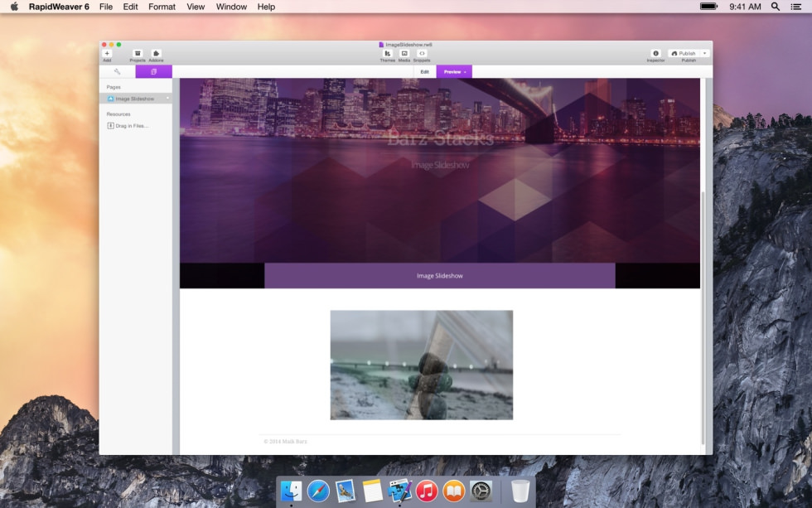Click the battery status icon
This screenshot has height=508, width=812.
tap(709, 7)
